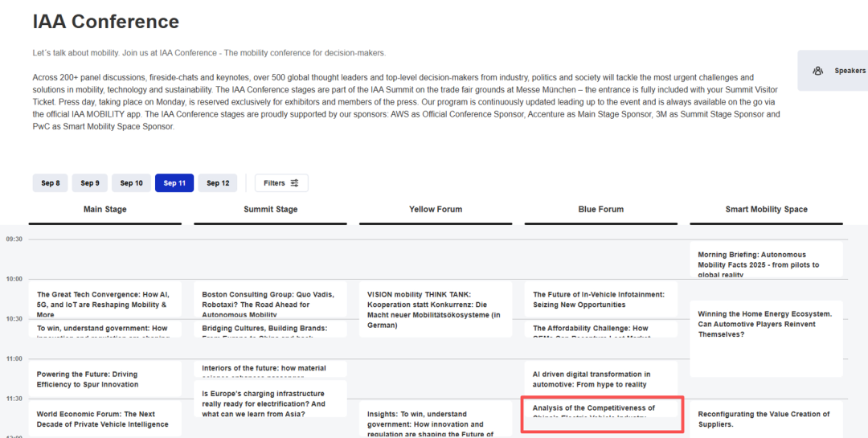
Task: Open The Affordability Challenge session
Action: pos(601,329)
